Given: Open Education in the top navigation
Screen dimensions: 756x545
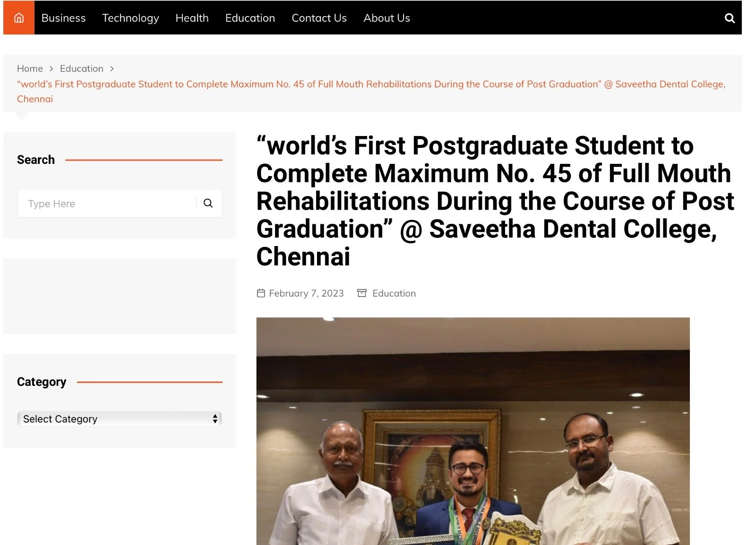Looking at the screenshot, I should pyautogui.click(x=250, y=18).
